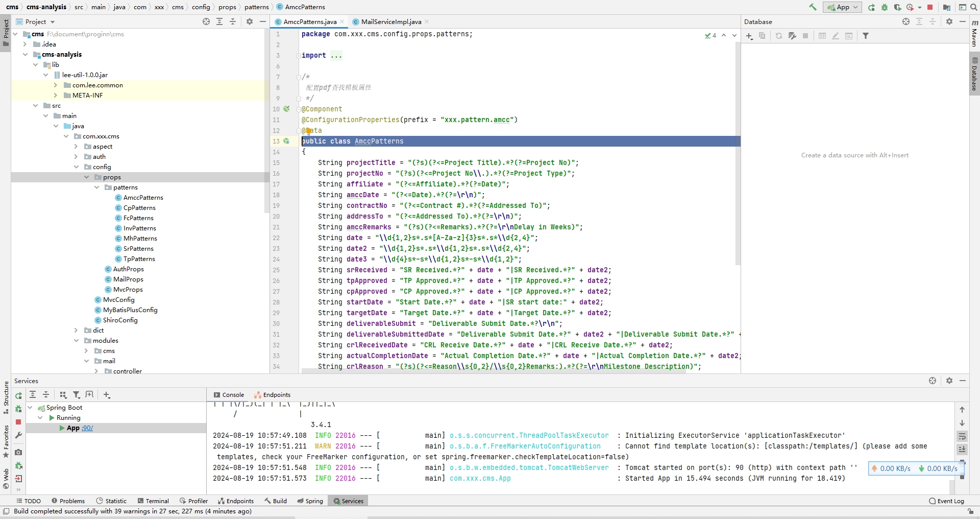Image resolution: width=980 pixels, height=519 pixels.
Task: Click Open in New Tab in Services toolbar
Action: 90,395
